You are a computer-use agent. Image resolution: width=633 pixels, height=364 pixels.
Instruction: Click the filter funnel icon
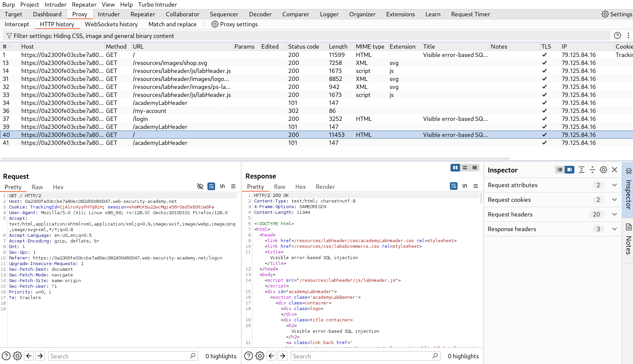click(x=9, y=36)
